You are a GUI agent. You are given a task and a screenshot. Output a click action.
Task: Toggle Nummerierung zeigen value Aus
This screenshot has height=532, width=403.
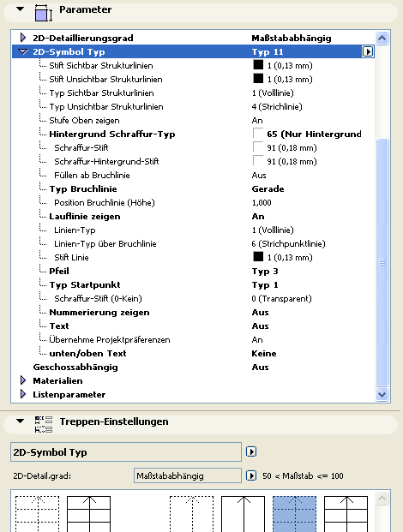[x=260, y=313]
